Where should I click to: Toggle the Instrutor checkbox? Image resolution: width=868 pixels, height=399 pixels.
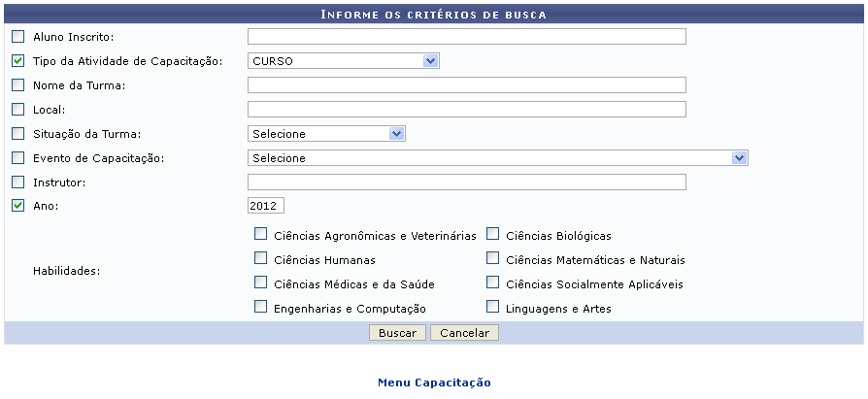click(18, 182)
